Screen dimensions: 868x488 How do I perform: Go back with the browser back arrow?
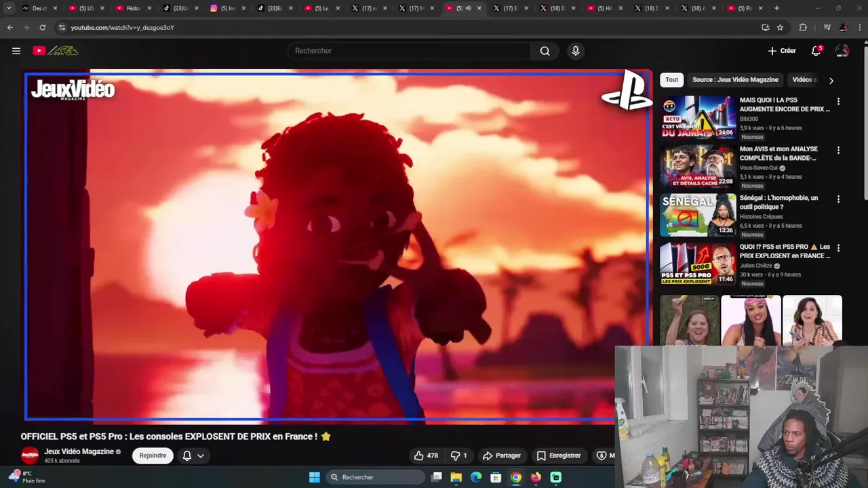10,27
